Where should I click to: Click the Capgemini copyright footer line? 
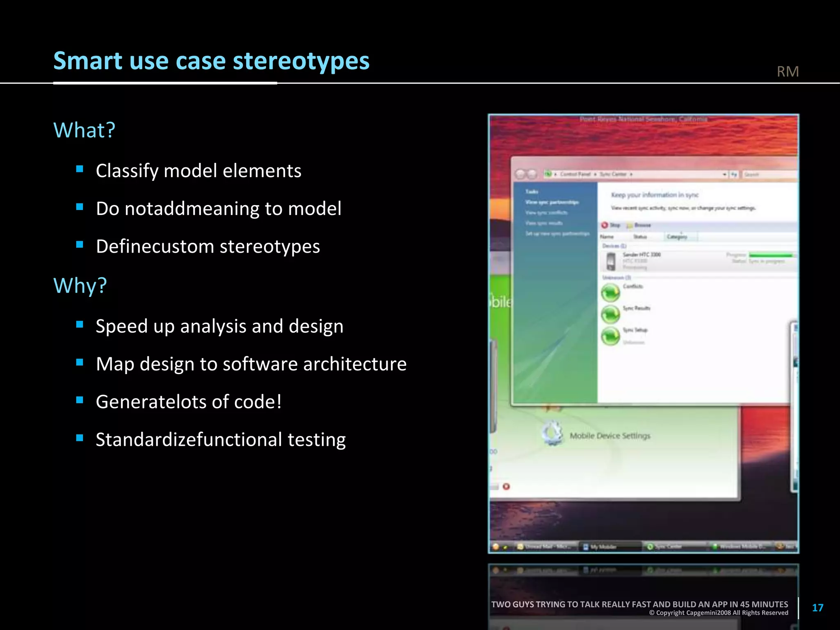[719, 613]
